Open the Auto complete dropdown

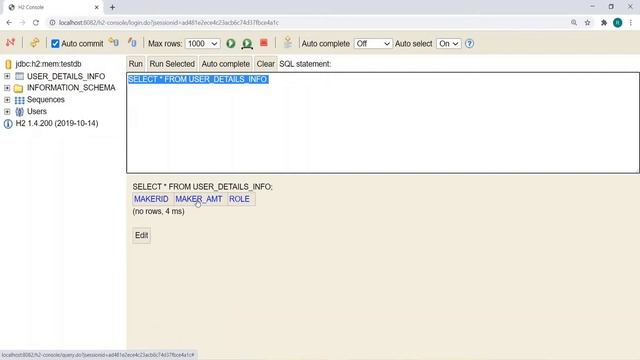pos(373,44)
